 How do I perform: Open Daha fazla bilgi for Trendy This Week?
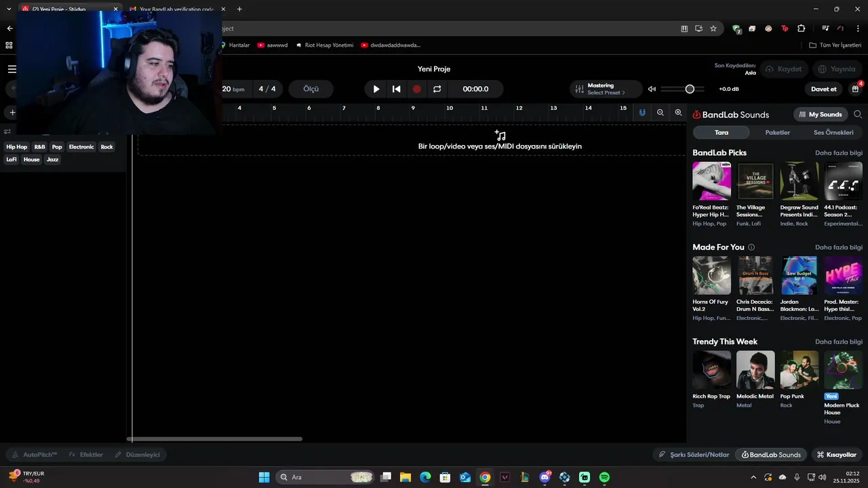[839, 342]
